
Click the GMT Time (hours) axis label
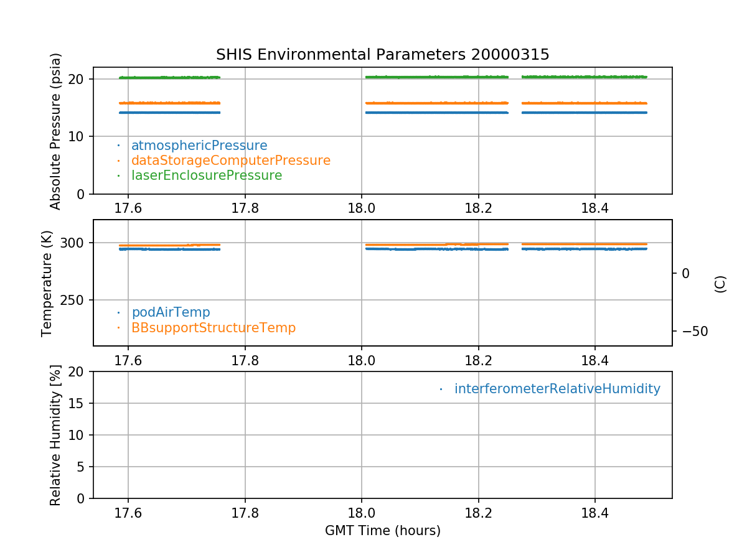tap(382, 531)
